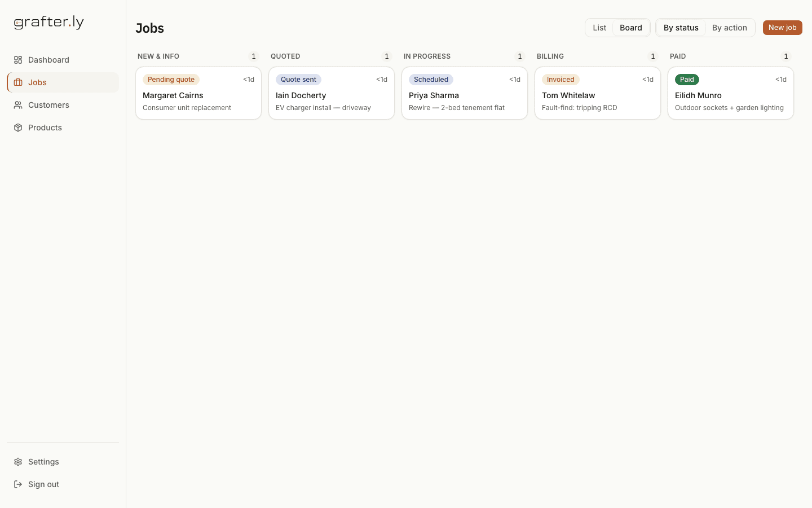Group jobs by status
This screenshot has height=508, width=812.
[681, 28]
